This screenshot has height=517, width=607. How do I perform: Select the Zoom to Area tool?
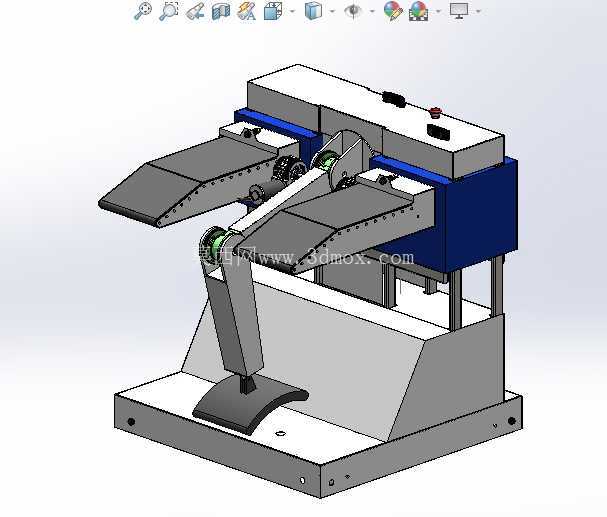tap(169, 11)
